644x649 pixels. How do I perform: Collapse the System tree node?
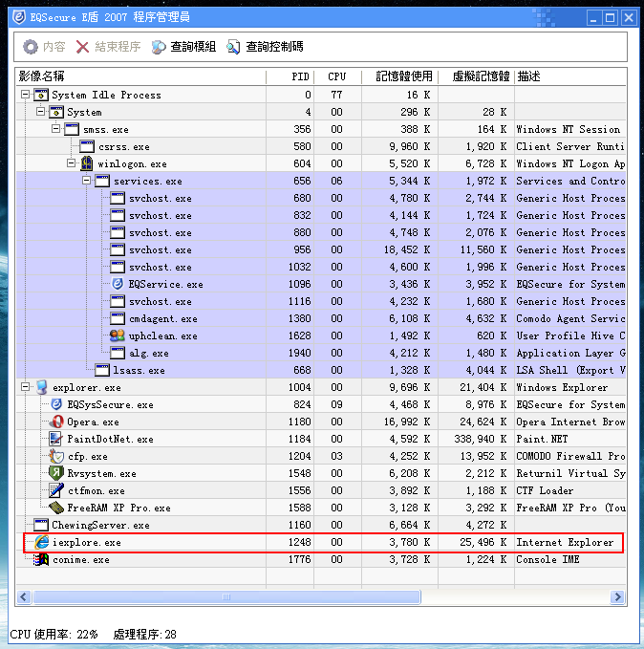[40, 112]
